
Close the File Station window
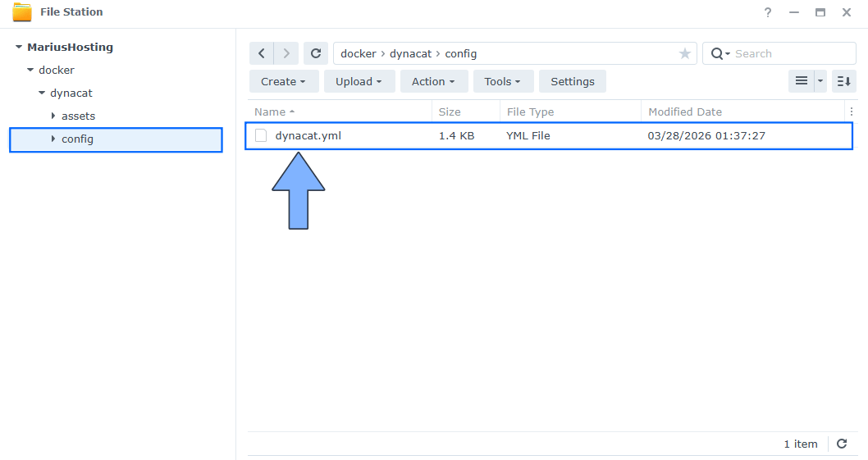(x=847, y=12)
